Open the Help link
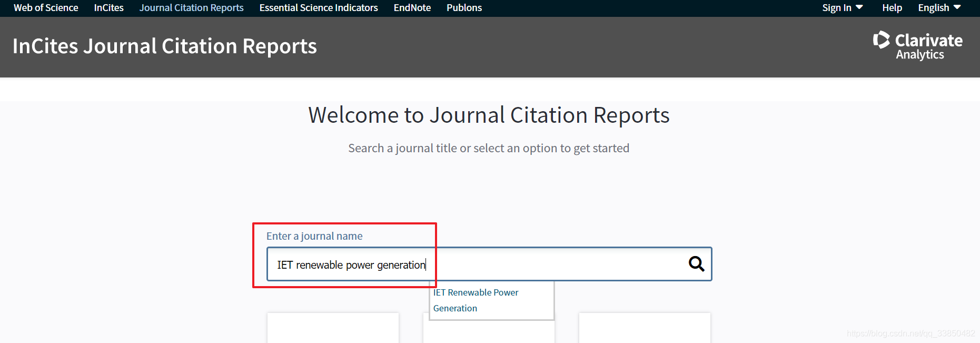Image resolution: width=980 pixels, height=343 pixels. 892,8
